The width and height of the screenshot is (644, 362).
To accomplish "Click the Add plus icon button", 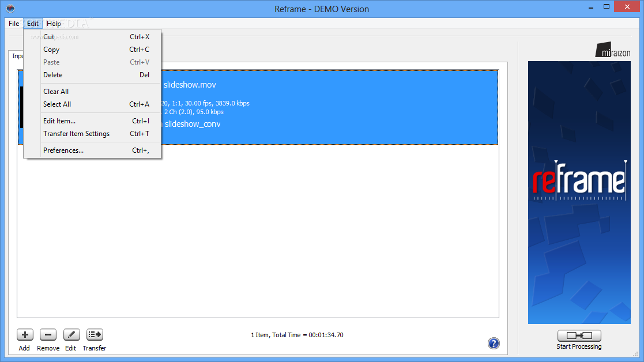I will pos(25,335).
